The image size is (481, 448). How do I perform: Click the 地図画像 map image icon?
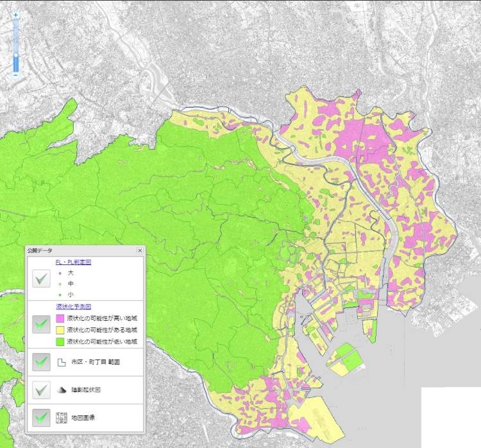click(x=62, y=417)
